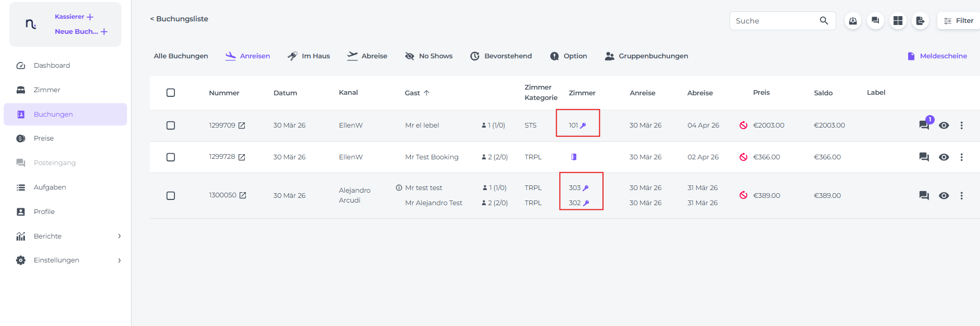The height and width of the screenshot is (326, 980).
Task: Sort table by Gast column arrow
Action: click(426, 93)
